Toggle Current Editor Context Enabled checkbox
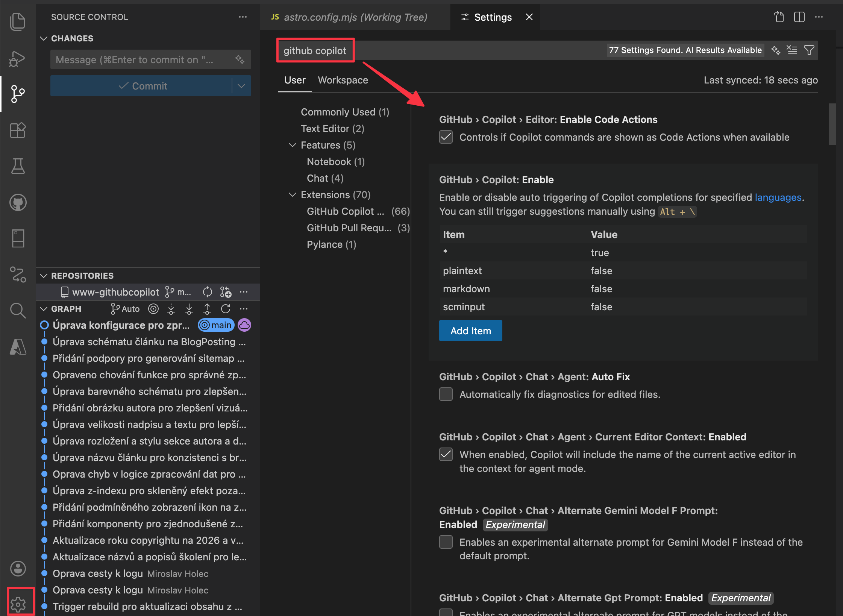Viewport: 843px width, 616px height. (x=446, y=455)
